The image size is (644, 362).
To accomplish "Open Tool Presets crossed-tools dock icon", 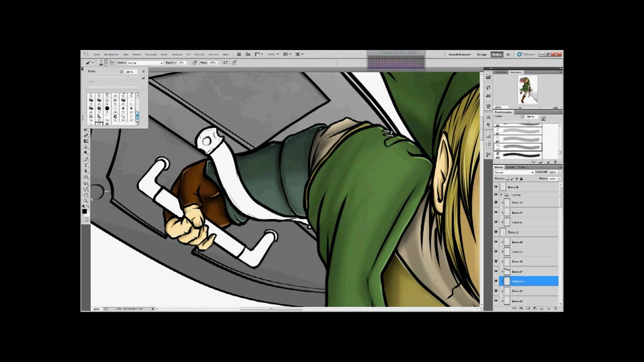I will pyautogui.click(x=489, y=154).
